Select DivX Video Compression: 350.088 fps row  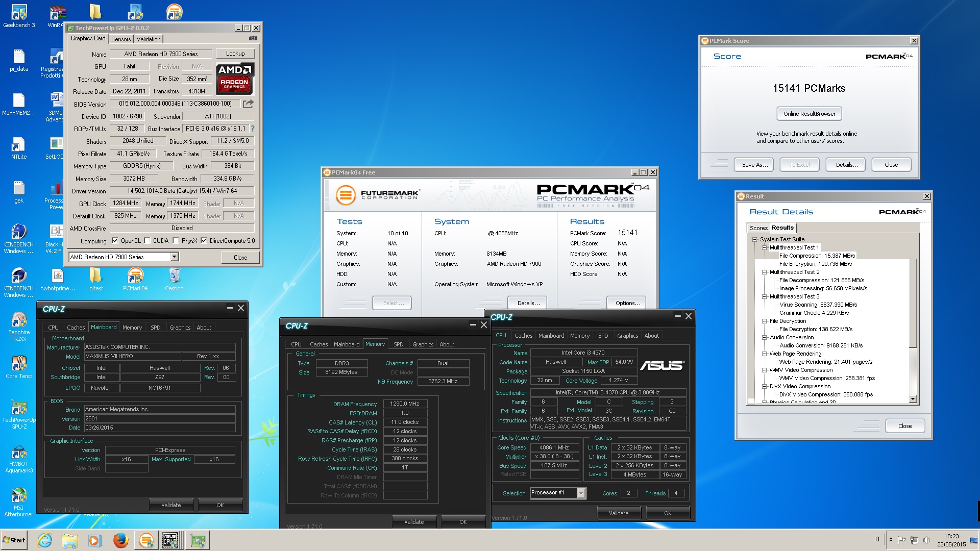click(x=826, y=394)
